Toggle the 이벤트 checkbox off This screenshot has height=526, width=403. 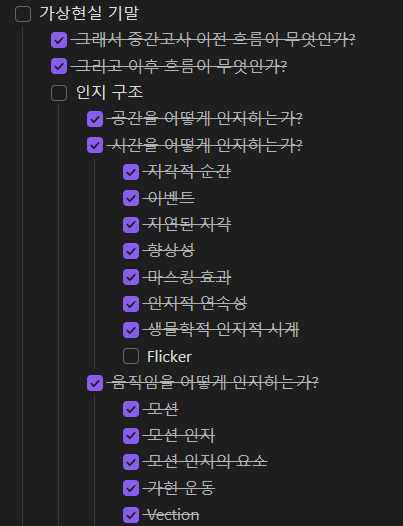[131, 198]
